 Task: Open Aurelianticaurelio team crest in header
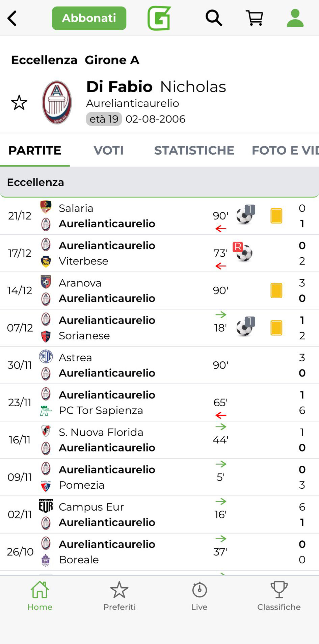57,103
